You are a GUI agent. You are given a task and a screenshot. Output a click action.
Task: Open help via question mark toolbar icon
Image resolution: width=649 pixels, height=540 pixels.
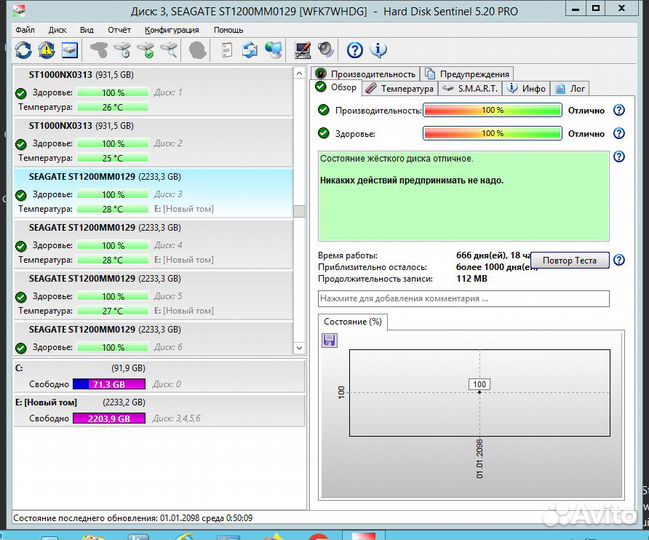pyautogui.click(x=355, y=50)
